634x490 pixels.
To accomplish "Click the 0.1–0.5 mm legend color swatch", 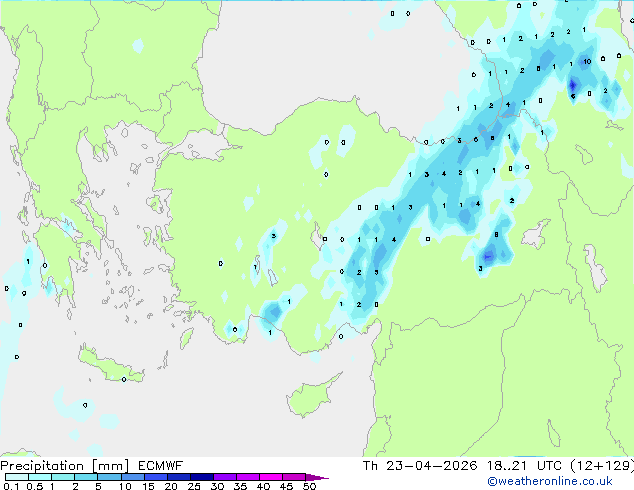I will click(x=17, y=477).
